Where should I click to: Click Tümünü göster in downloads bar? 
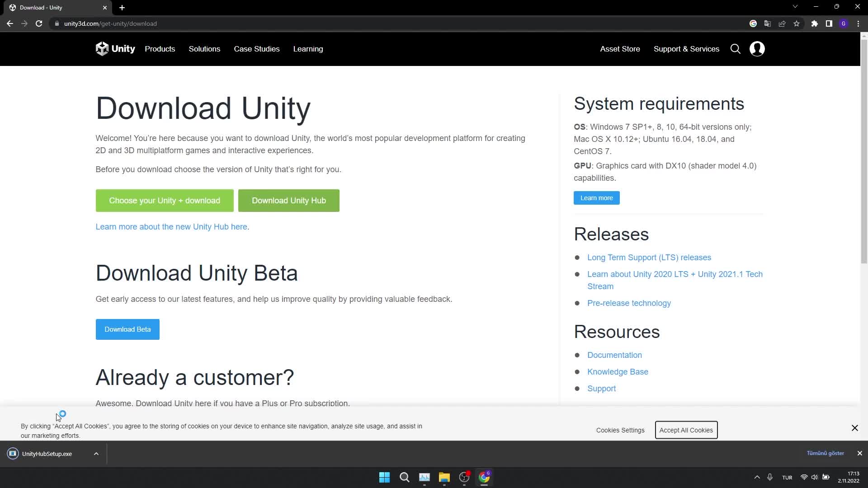[825, 453]
